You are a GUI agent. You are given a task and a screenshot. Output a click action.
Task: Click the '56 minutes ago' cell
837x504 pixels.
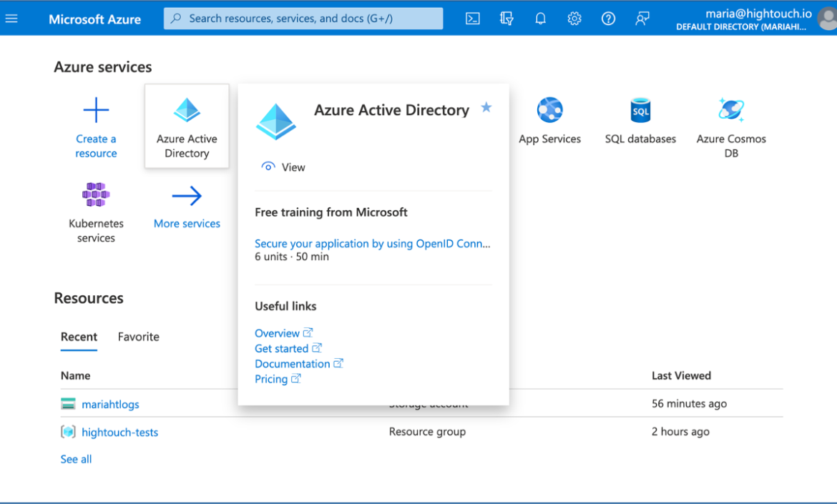pos(689,404)
